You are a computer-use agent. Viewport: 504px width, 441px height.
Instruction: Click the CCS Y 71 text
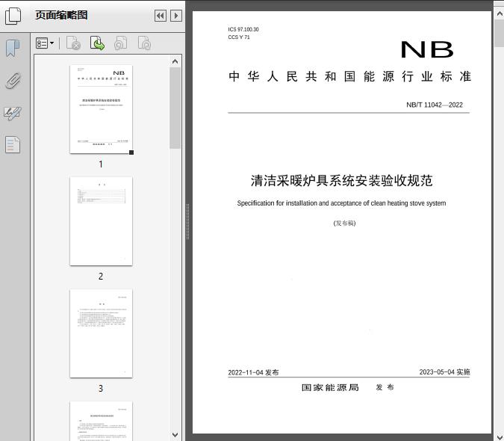(239, 37)
